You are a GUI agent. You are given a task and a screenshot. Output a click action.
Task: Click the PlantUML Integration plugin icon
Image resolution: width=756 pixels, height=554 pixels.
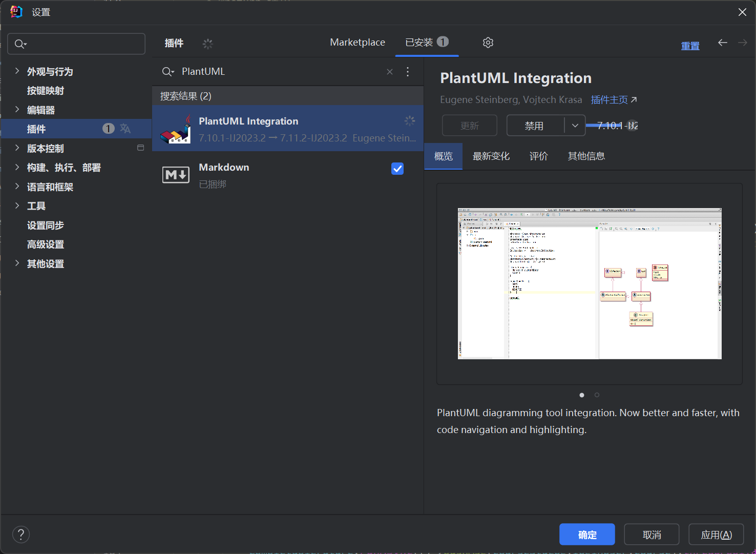click(x=176, y=129)
